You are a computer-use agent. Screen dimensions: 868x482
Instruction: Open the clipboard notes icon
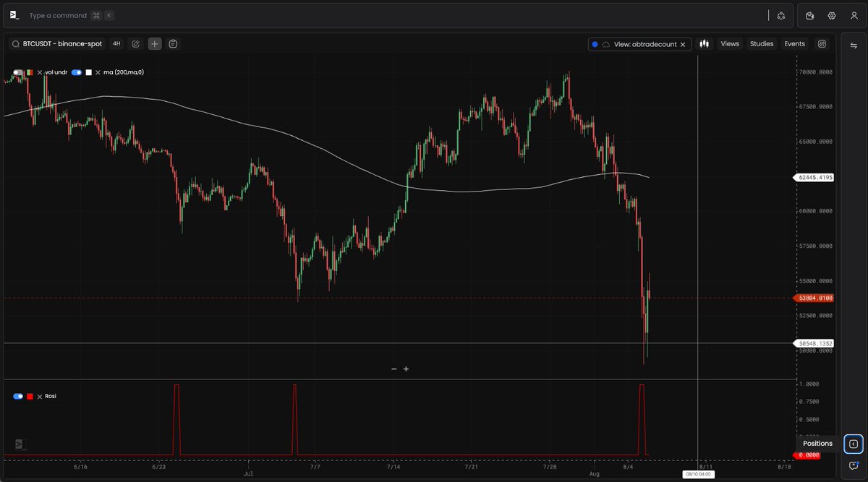[x=173, y=44]
